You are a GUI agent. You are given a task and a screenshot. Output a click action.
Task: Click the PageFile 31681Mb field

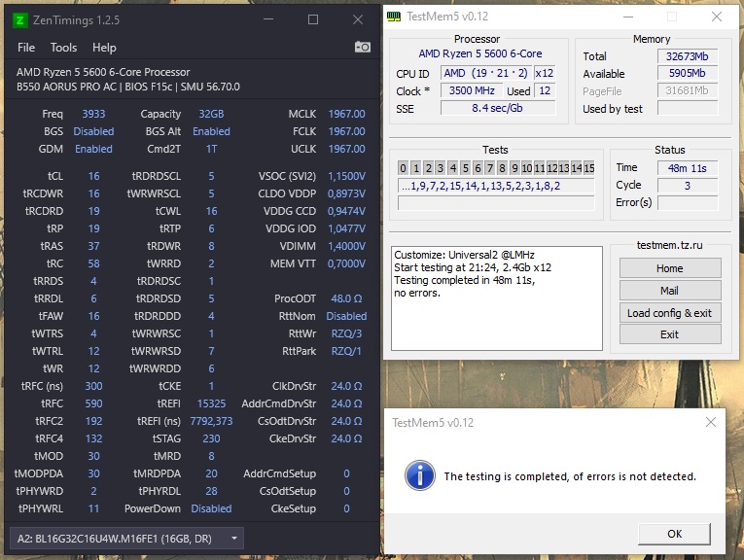pyautogui.click(x=687, y=90)
